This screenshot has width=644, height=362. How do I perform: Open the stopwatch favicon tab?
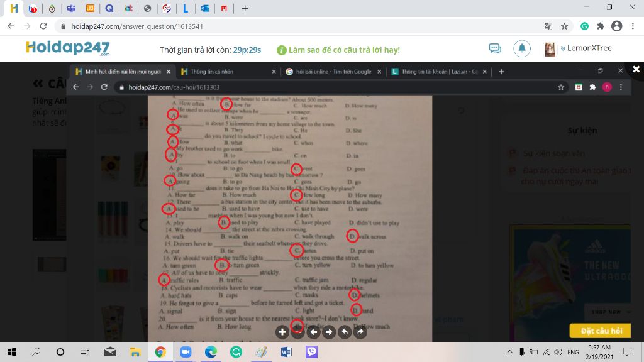click(x=52, y=8)
